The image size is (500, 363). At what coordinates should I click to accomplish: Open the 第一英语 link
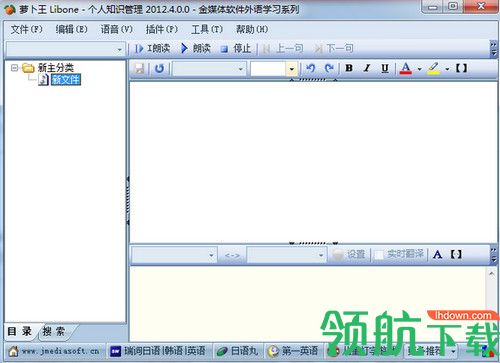[293, 351]
